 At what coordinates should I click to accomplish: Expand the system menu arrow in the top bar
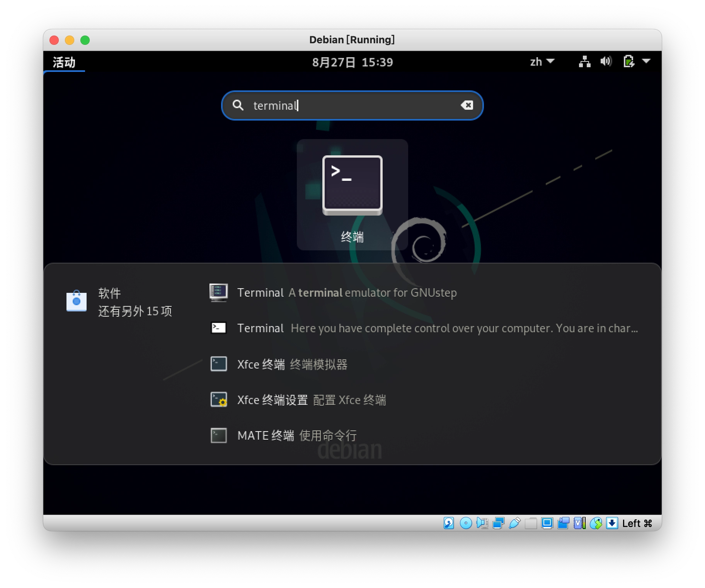tap(646, 61)
